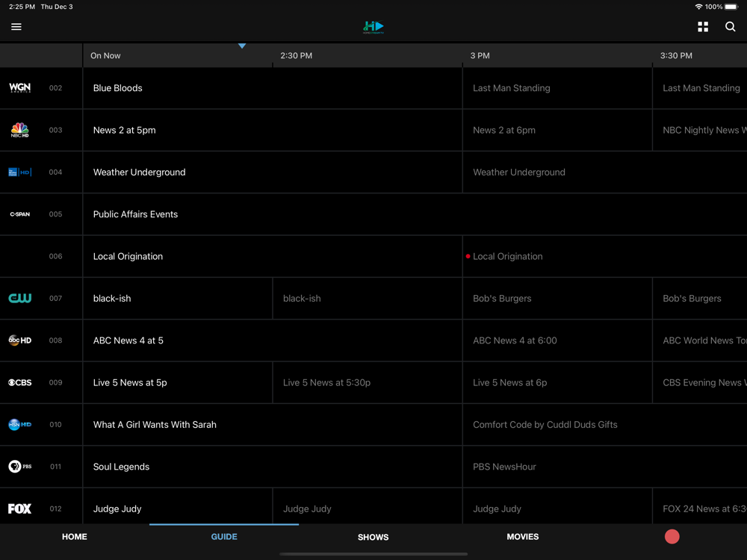This screenshot has width=747, height=560.
Task: Select the CBS channel logo
Action: [20, 382]
